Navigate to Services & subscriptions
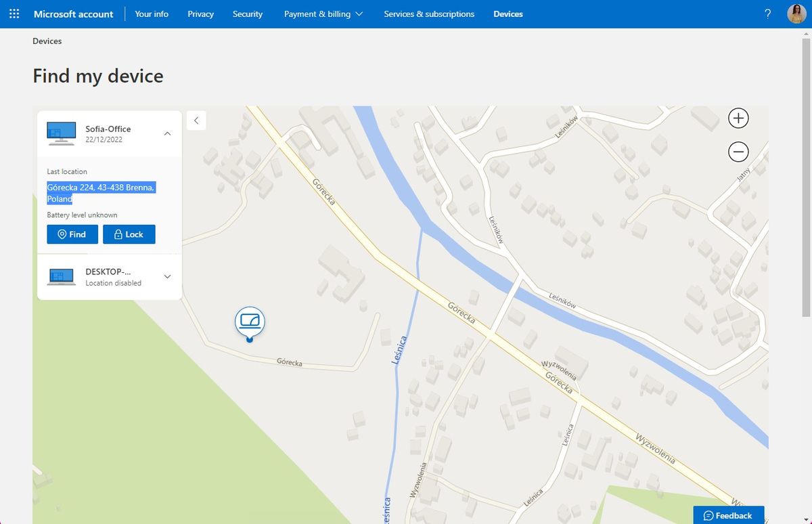The width and height of the screenshot is (812, 524). [x=428, y=14]
